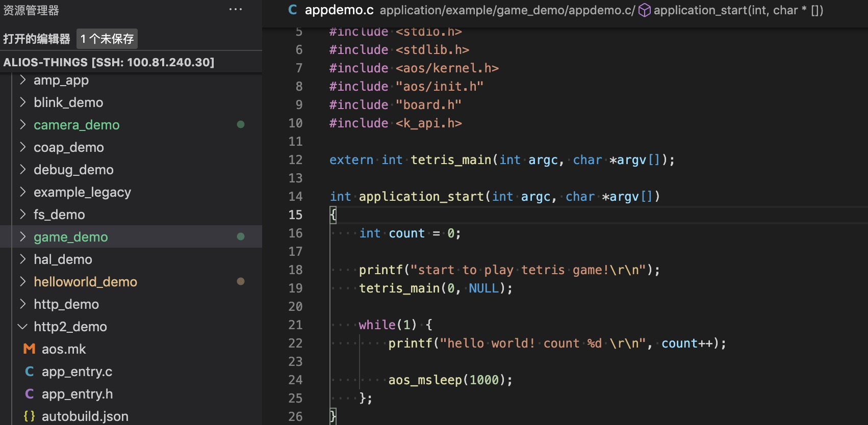The image size is (868, 425).
Task: Click line number 15 in the gutter
Action: tap(295, 215)
